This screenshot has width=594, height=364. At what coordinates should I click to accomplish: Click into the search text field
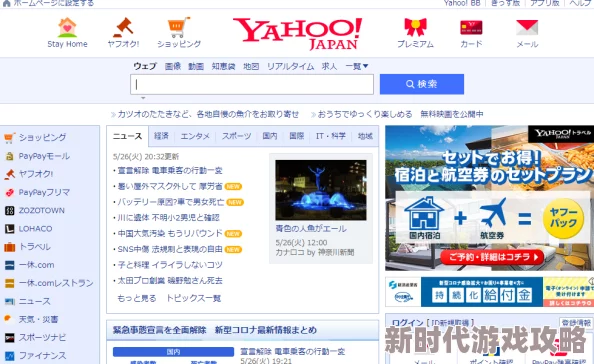click(x=252, y=84)
